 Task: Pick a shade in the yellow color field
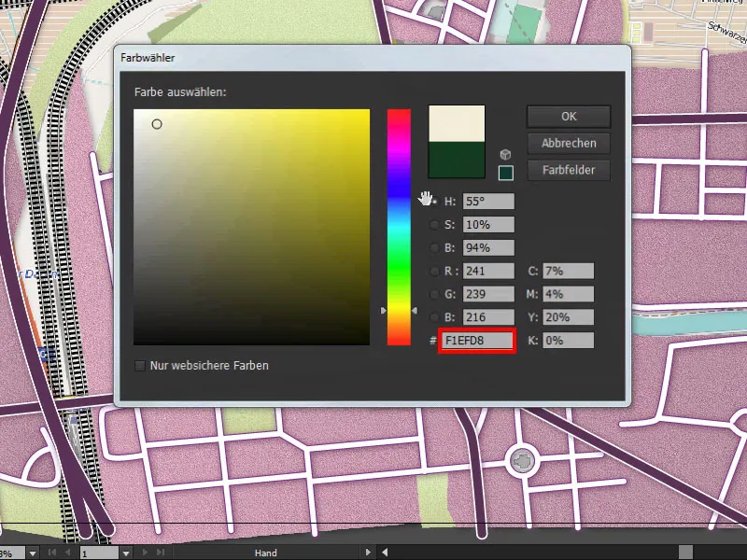pos(251,227)
